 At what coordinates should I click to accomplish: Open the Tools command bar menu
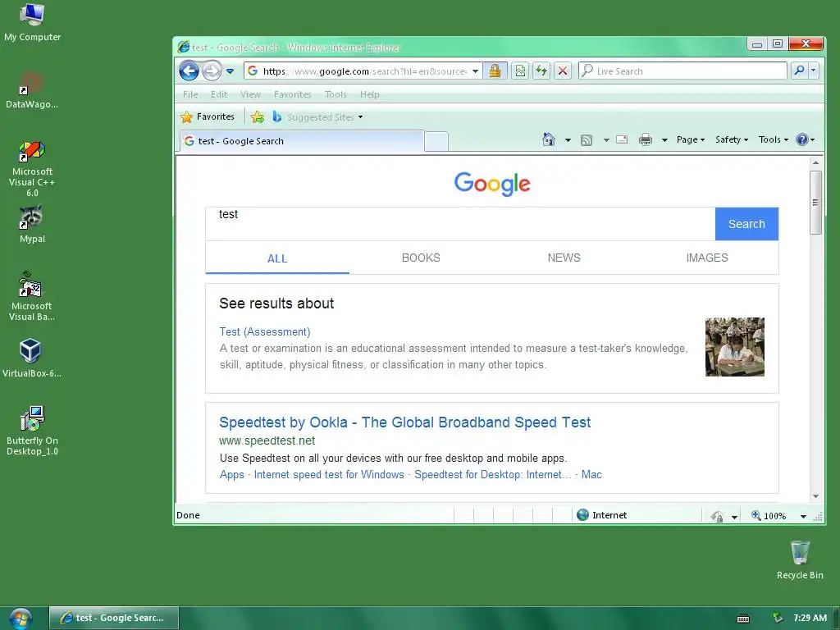(773, 139)
